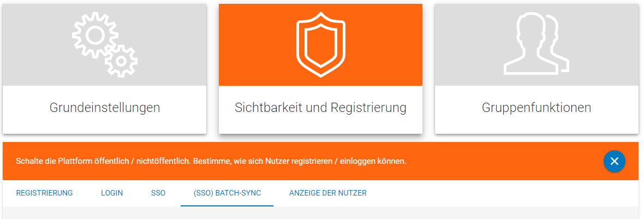Close the orange info banner with X

pos(615,161)
